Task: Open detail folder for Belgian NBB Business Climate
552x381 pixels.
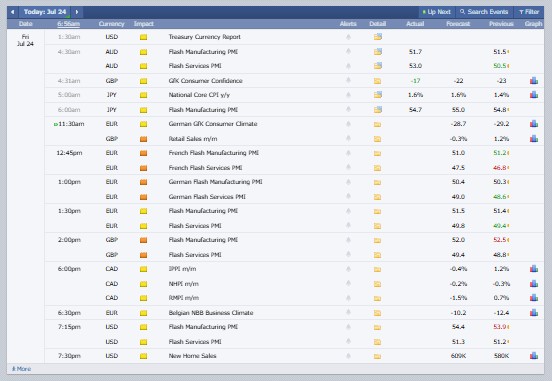Action: tap(377, 313)
